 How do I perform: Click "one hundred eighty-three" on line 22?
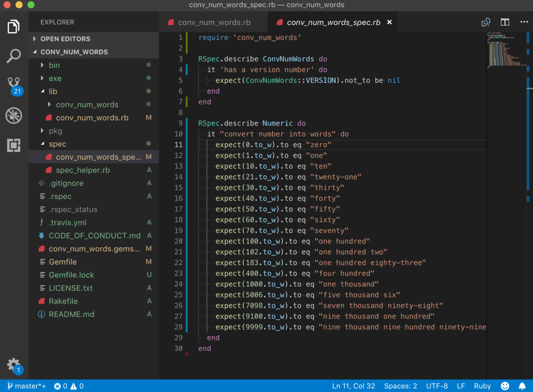click(370, 262)
